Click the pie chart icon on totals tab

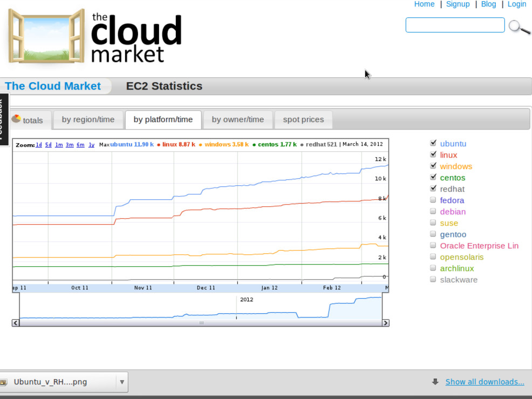point(17,119)
